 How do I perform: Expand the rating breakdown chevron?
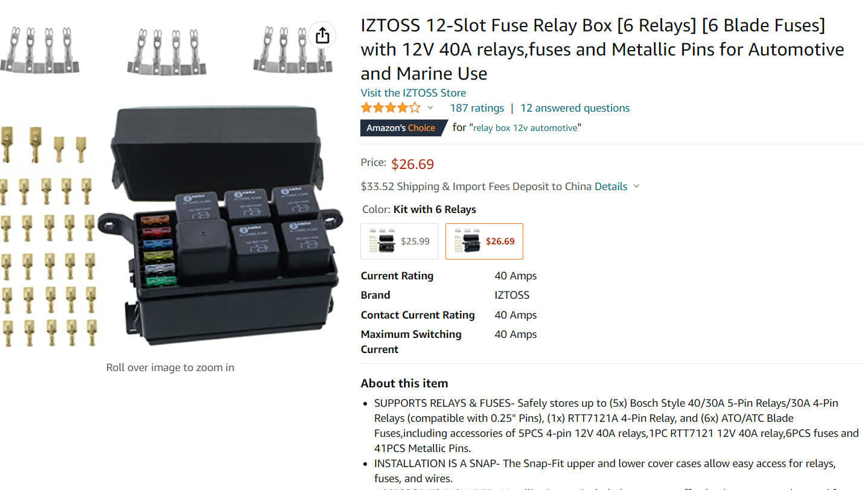pos(430,108)
